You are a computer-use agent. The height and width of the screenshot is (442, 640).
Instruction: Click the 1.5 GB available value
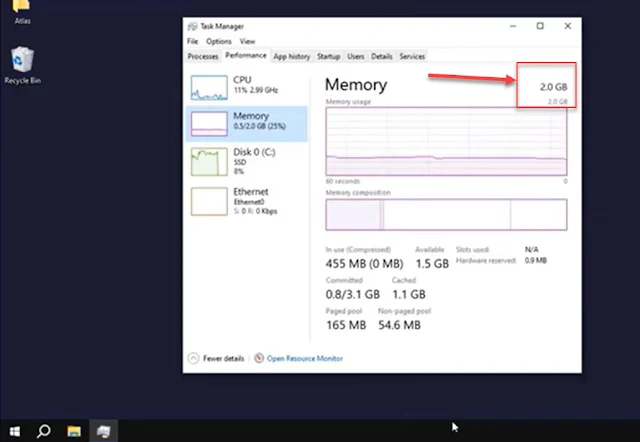point(432,264)
